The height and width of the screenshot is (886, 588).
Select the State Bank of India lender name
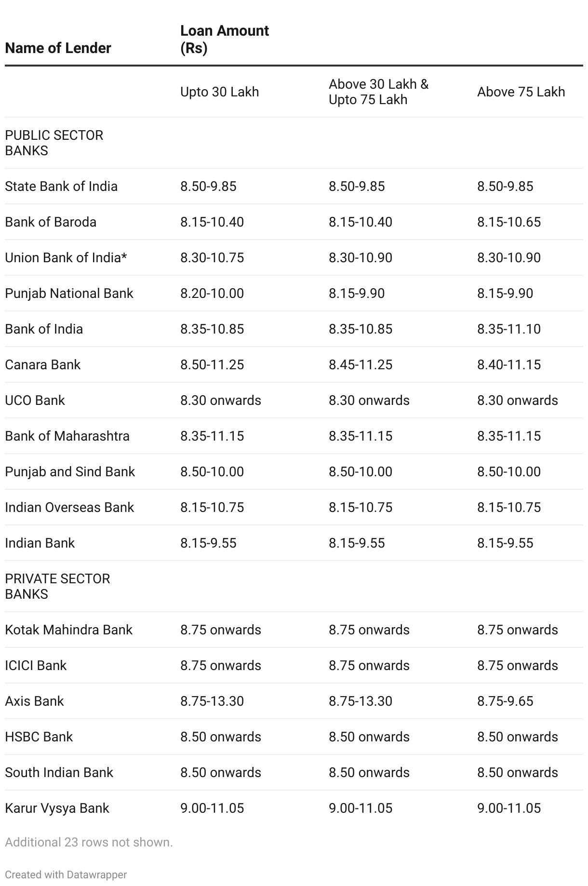(x=61, y=187)
